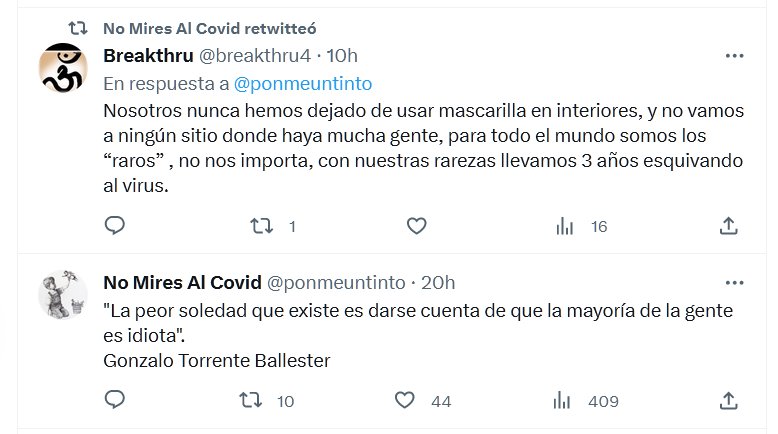The width and height of the screenshot is (778, 434).
Task: Retweet the Breakthru tweet
Action: point(259,227)
